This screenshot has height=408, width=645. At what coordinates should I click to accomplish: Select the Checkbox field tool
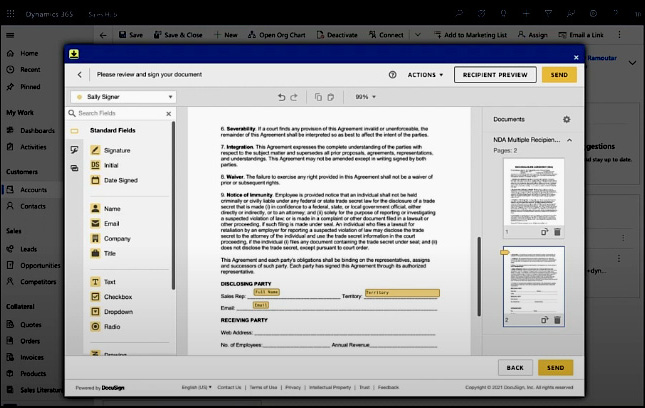click(111, 297)
